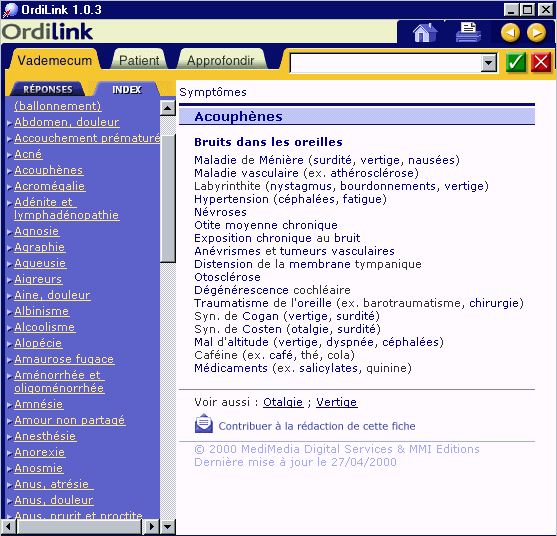Click the Névroses cause text
The image size is (557, 536).
click(220, 212)
